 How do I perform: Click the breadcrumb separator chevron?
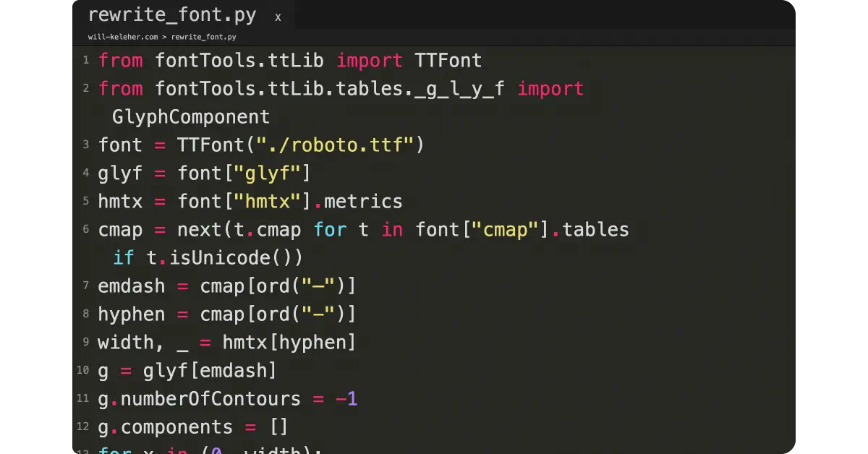click(x=165, y=37)
